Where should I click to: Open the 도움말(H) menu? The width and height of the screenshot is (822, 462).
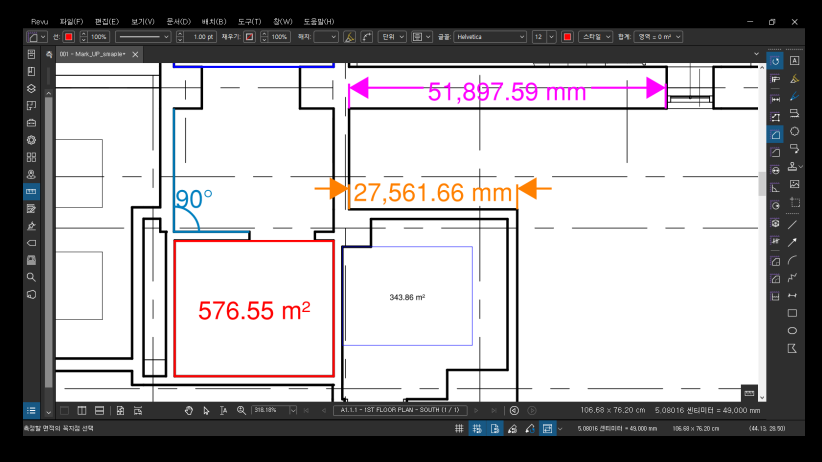[x=319, y=22]
